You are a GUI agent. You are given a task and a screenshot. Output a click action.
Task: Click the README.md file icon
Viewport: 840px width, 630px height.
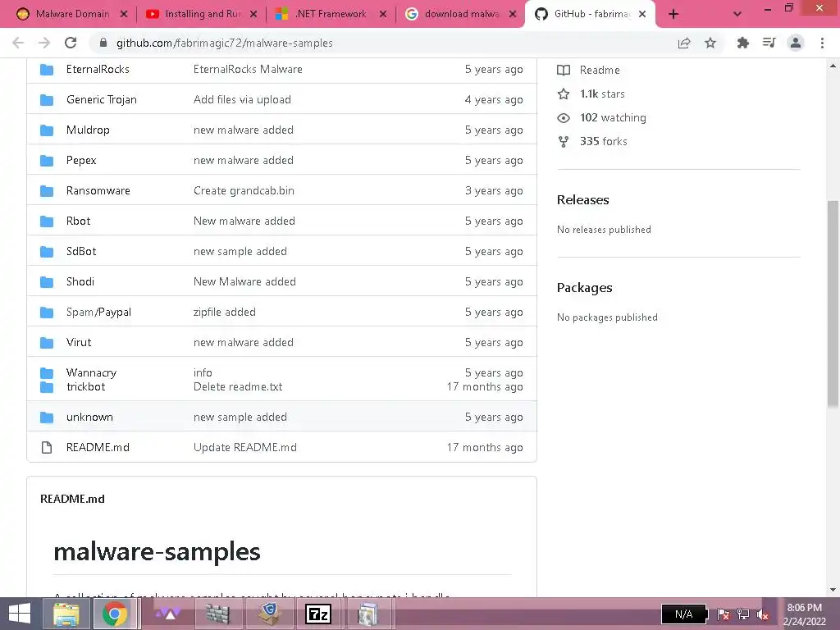click(47, 447)
